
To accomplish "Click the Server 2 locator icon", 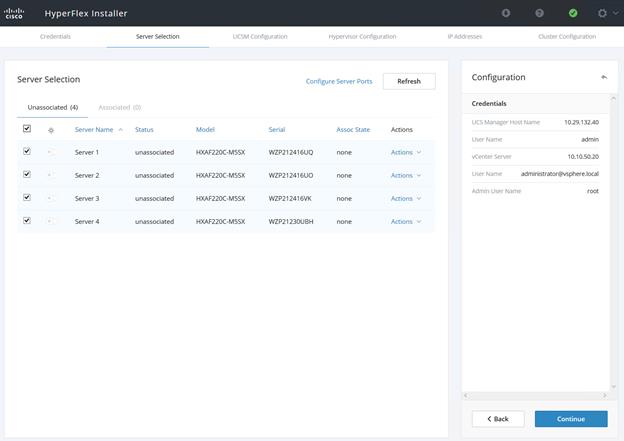I will 51,175.
